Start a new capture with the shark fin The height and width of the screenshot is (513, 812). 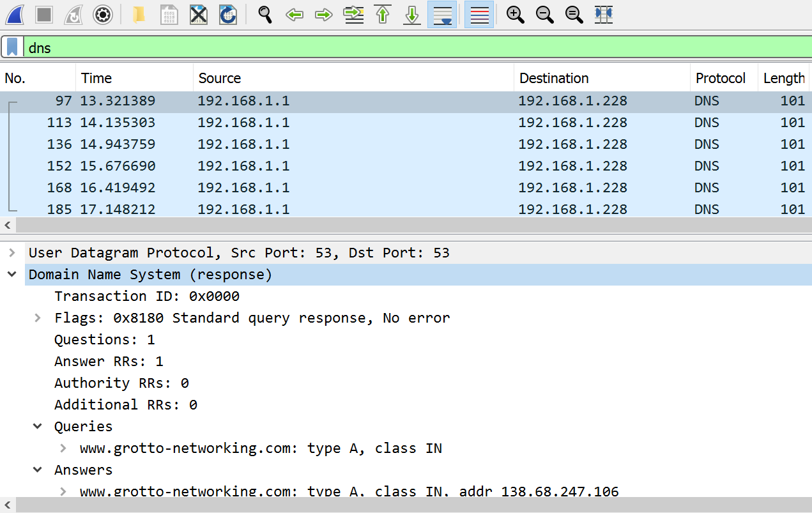pos(14,14)
